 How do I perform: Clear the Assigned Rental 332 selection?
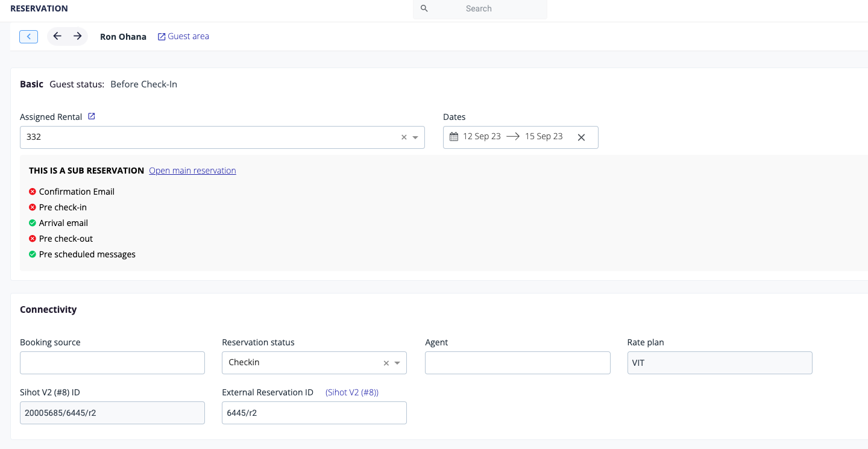404,137
